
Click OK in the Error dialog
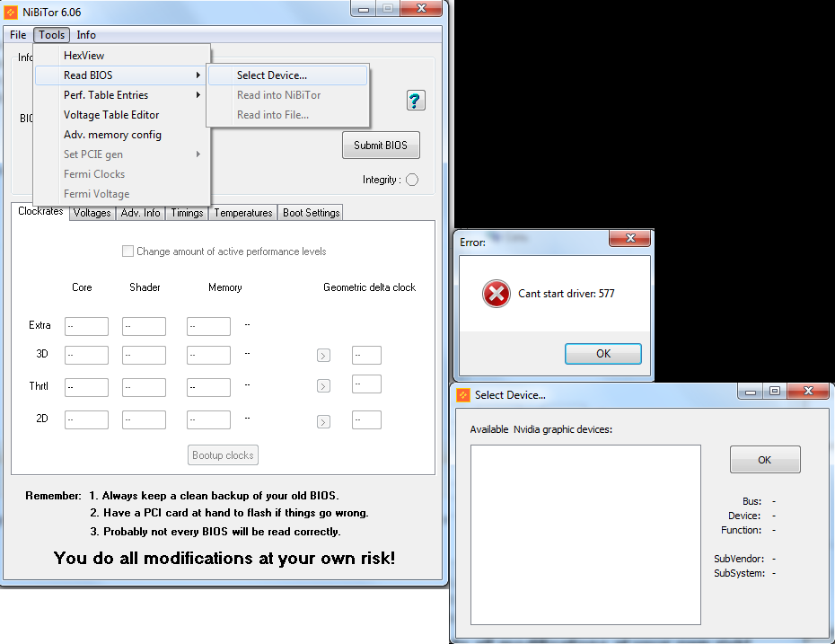coord(602,354)
